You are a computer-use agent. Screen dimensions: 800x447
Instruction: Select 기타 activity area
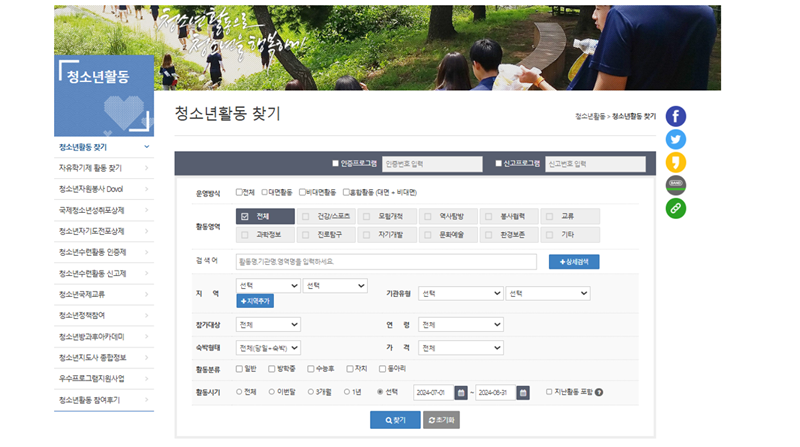(570, 235)
